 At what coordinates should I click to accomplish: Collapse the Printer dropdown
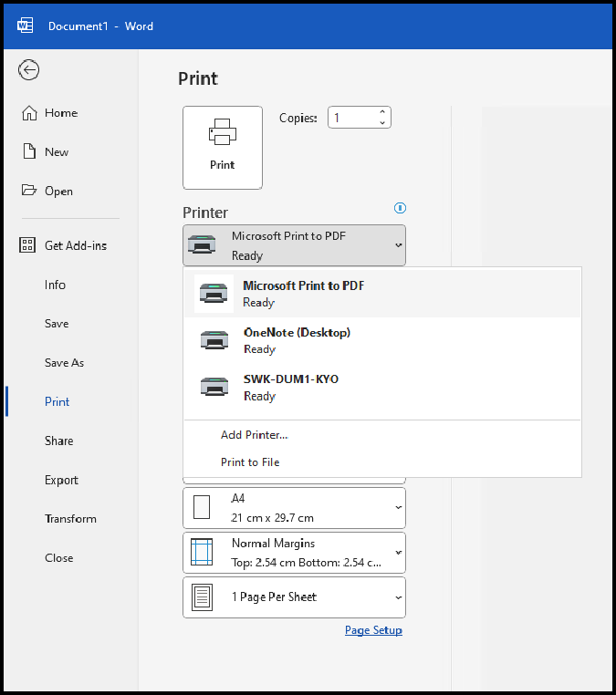click(294, 245)
